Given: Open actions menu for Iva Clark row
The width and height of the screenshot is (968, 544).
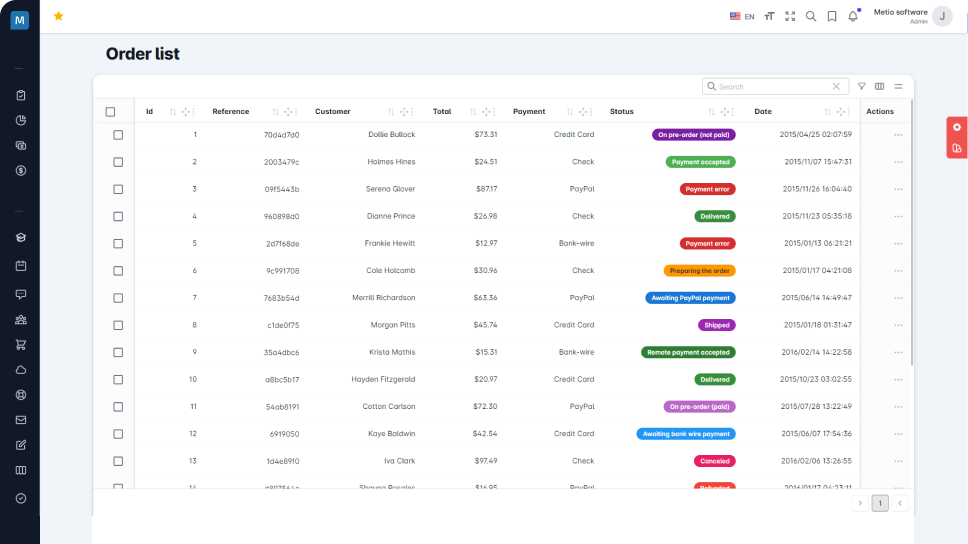Looking at the screenshot, I should 898,461.
